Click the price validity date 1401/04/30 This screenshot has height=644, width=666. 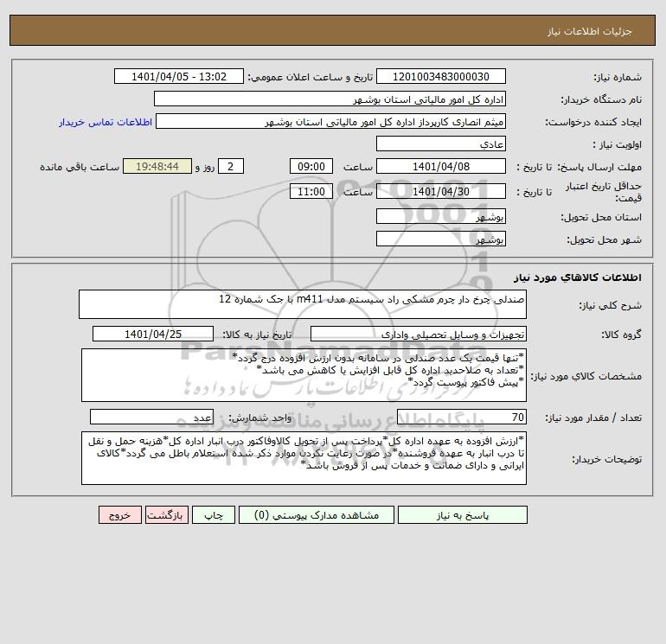441,191
